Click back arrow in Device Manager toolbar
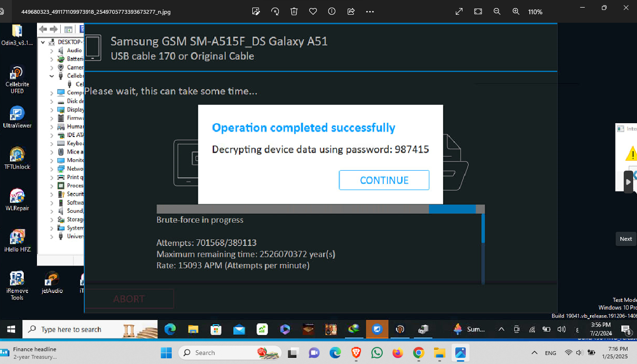 [43, 29]
